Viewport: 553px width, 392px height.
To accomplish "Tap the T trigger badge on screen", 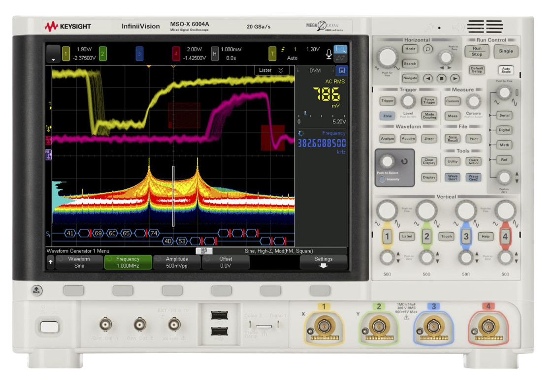I will pos(272,54).
